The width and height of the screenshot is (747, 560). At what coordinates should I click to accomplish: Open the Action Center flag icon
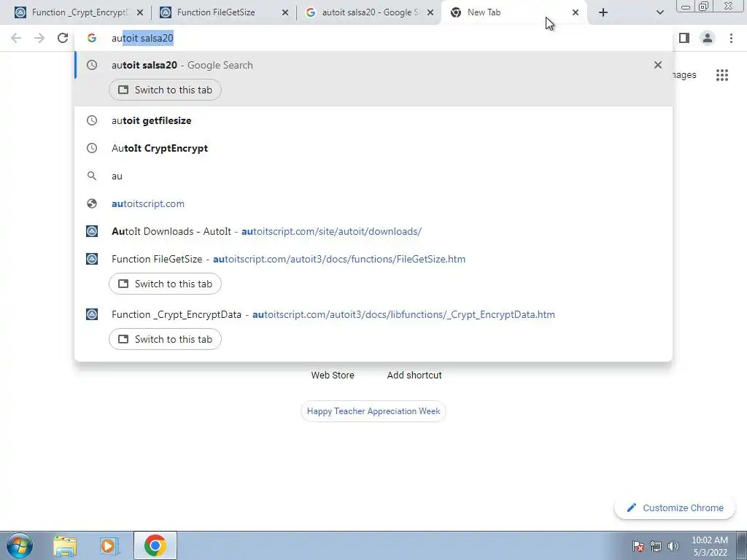(x=638, y=546)
